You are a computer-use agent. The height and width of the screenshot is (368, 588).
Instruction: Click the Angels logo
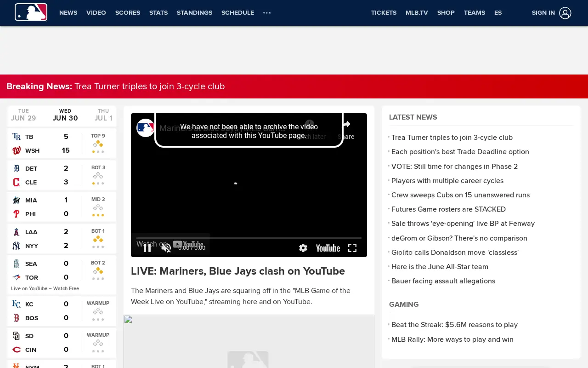click(17, 232)
